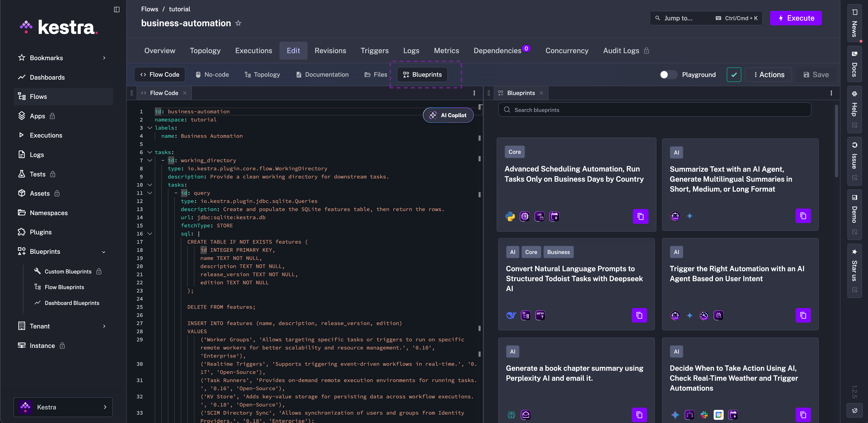868x423 pixels.
Task: Star the business-automation flow as favorite
Action: coord(238,23)
